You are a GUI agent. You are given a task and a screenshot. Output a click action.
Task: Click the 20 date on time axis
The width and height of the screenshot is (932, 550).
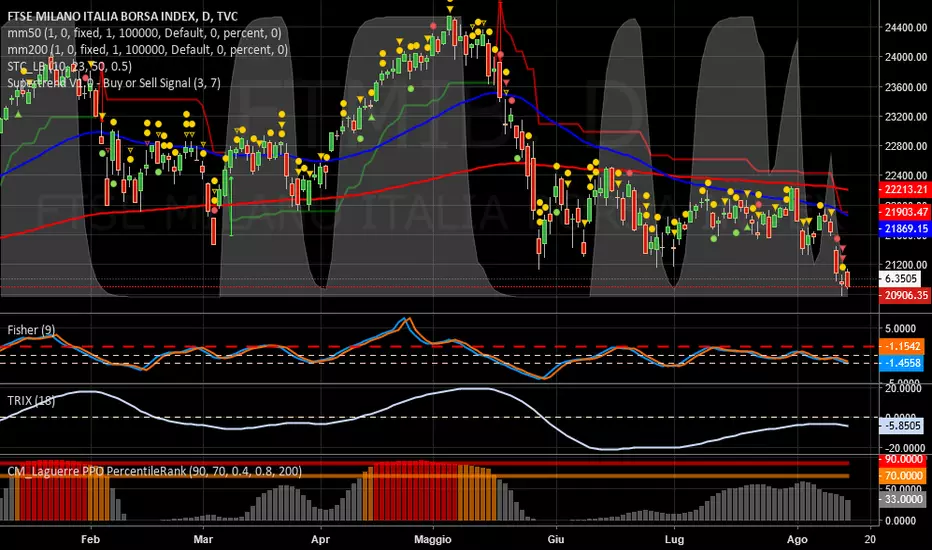click(x=870, y=539)
